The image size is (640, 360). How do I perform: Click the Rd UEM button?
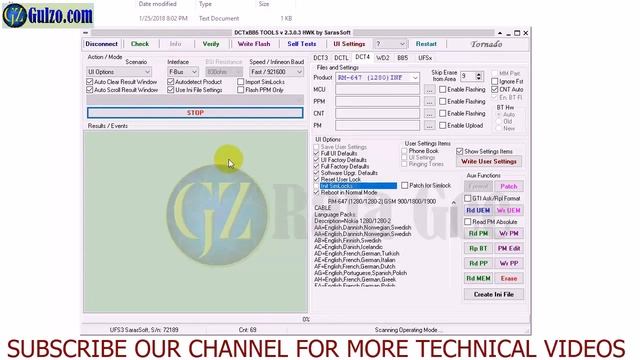coord(478,211)
